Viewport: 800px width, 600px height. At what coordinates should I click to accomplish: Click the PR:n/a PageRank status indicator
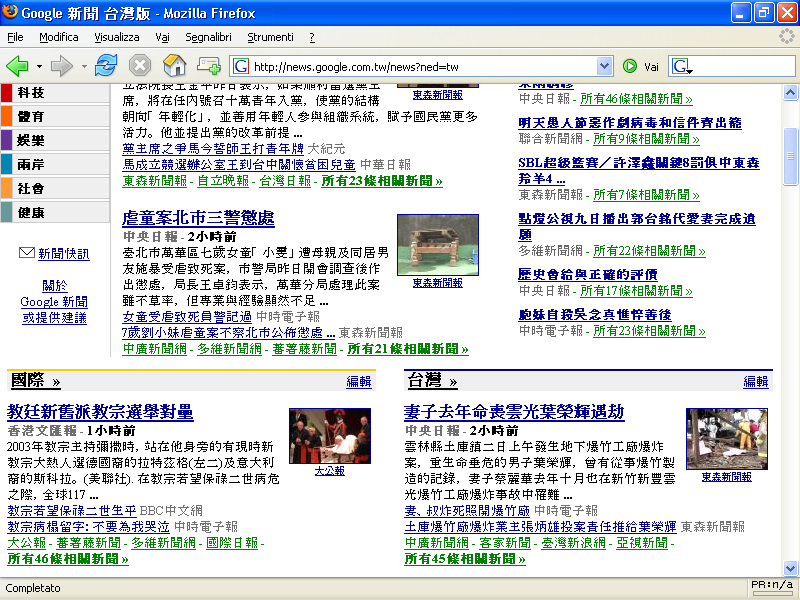click(772, 586)
